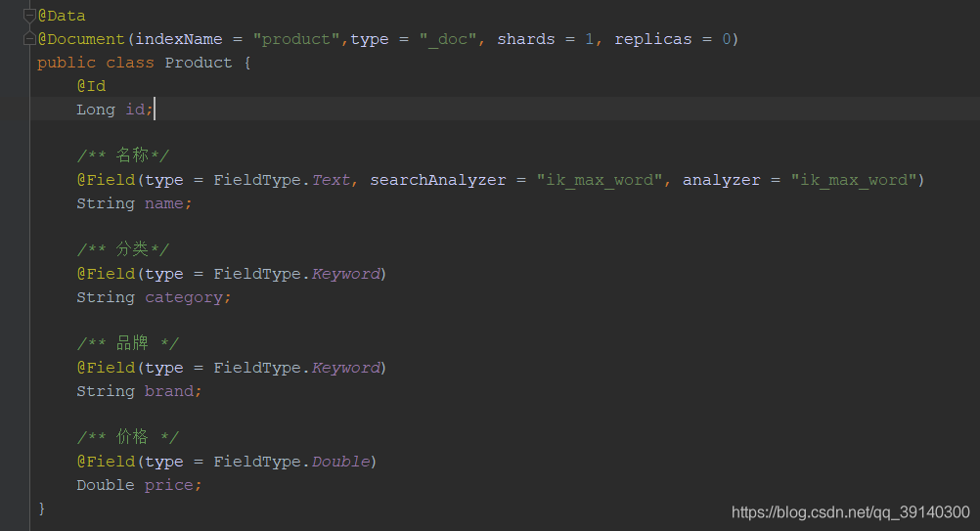Click the @Data annotation

click(62, 16)
